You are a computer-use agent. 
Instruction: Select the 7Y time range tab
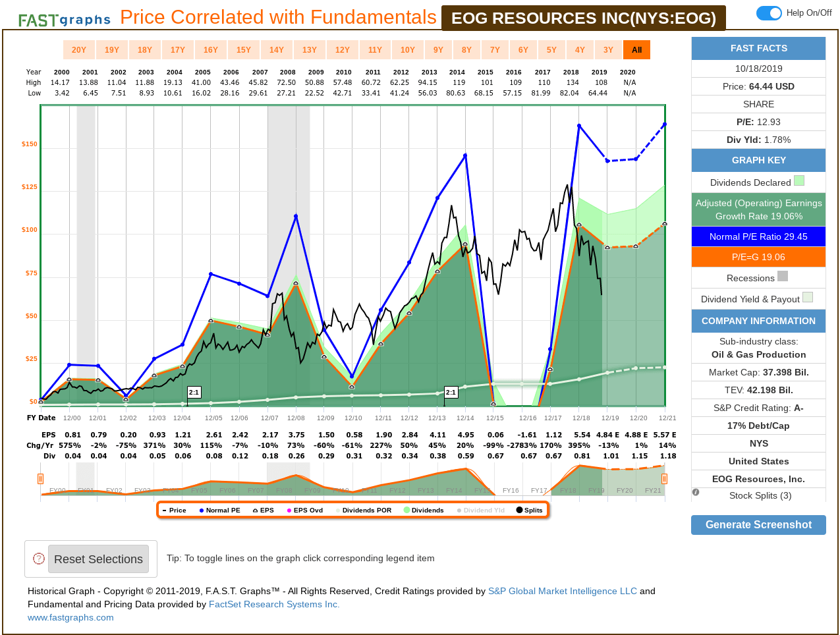495,50
